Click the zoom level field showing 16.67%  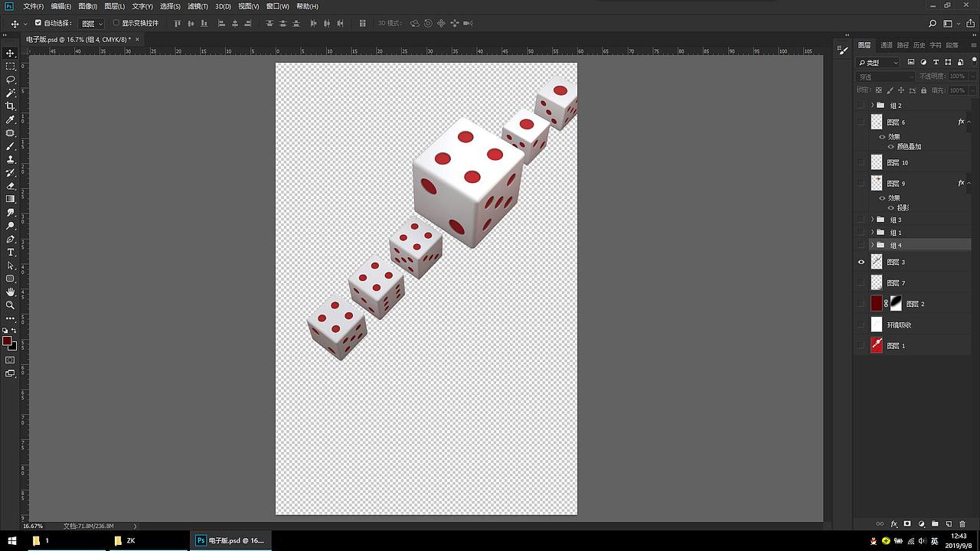[x=33, y=526]
